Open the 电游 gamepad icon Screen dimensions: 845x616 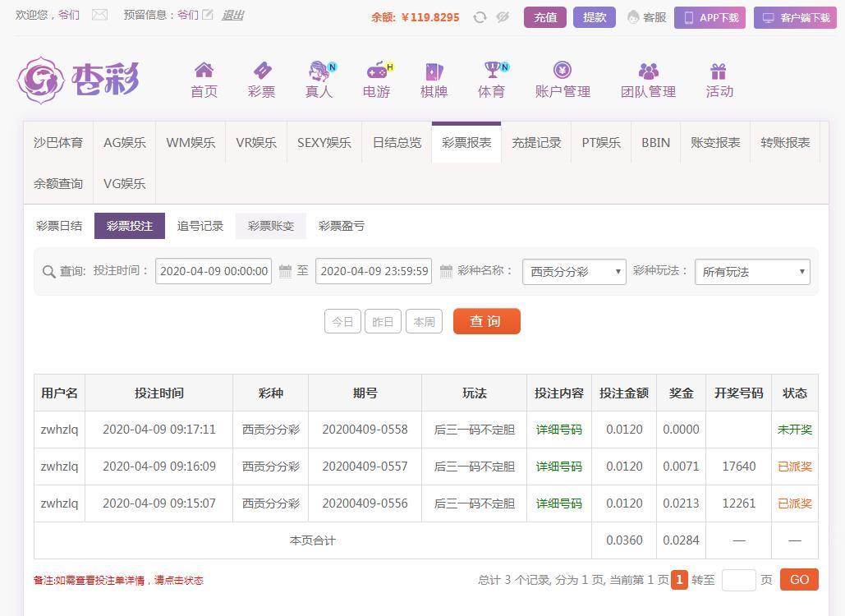(376, 71)
